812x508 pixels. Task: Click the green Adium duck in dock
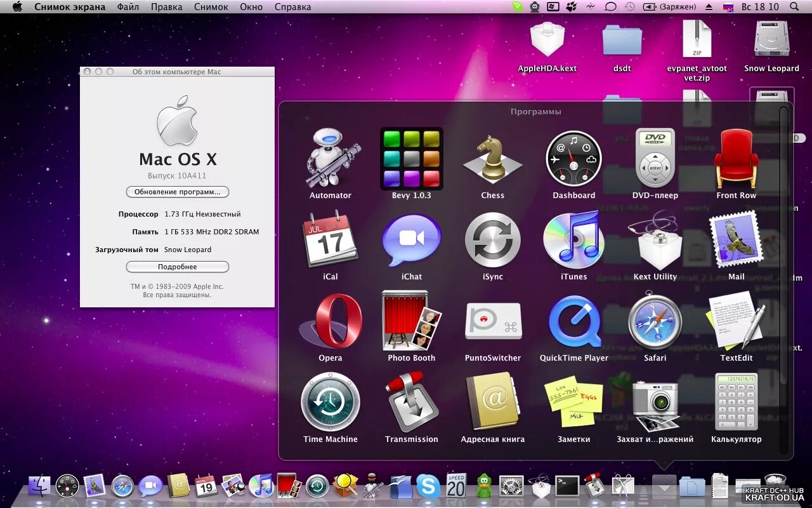pyautogui.click(x=483, y=486)
